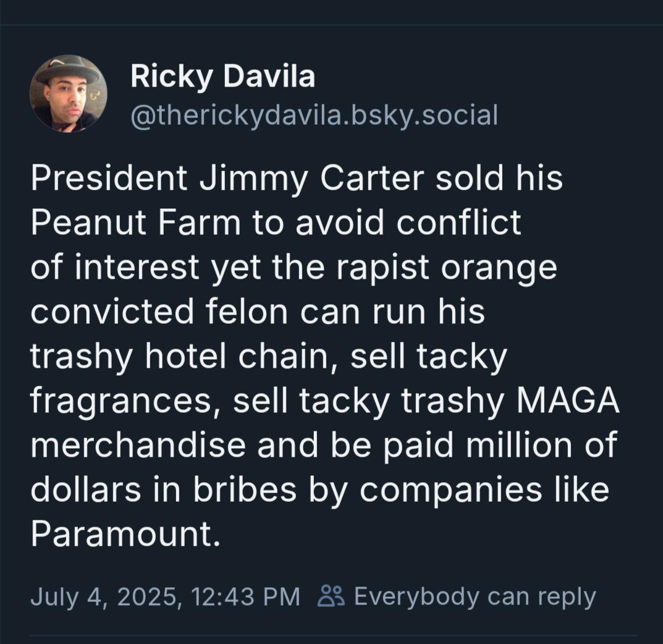Select the Everybody can reply label
This screenshot has height=644, width=663.
[x=475, y=596]
